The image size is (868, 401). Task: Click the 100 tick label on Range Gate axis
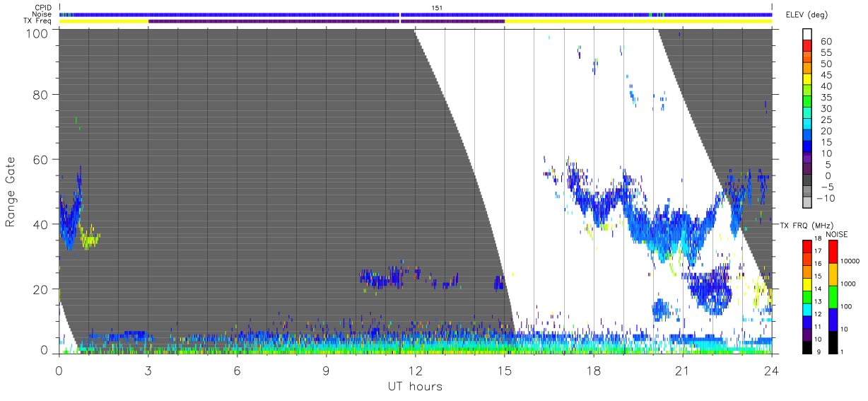click(x=37, y=33)
